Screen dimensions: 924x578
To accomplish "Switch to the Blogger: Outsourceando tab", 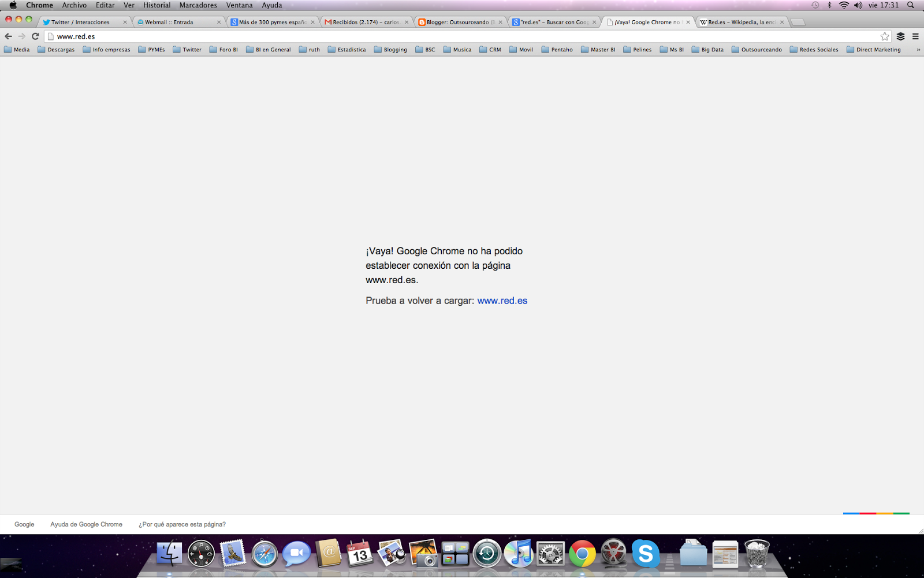I will coord(460,22).
